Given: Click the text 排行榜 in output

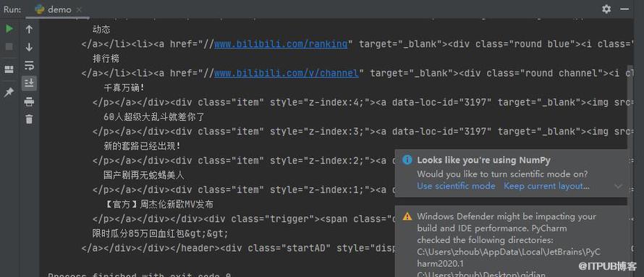Looking at the screenshot, I should tap(106, 59).
